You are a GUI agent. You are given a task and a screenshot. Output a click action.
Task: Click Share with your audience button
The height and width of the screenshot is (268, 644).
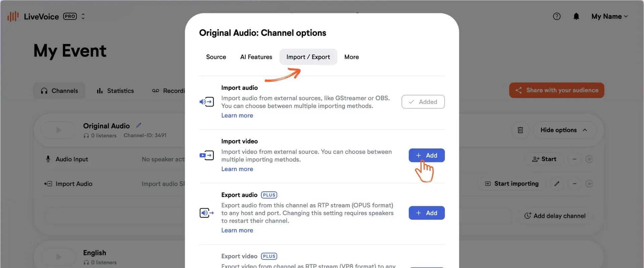557,90
